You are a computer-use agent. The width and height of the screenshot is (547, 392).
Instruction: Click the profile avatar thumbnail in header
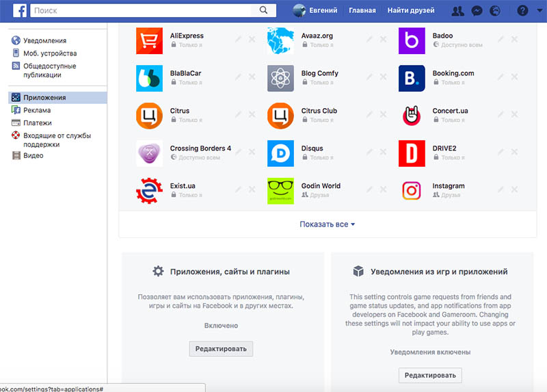click(x=299, y=10)
